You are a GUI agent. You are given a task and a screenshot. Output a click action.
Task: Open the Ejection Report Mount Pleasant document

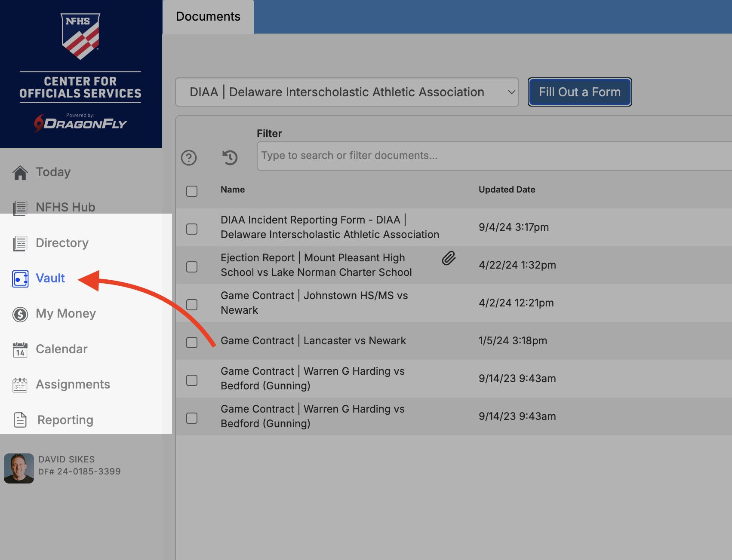pyautogui.click(x=316, y=265)
